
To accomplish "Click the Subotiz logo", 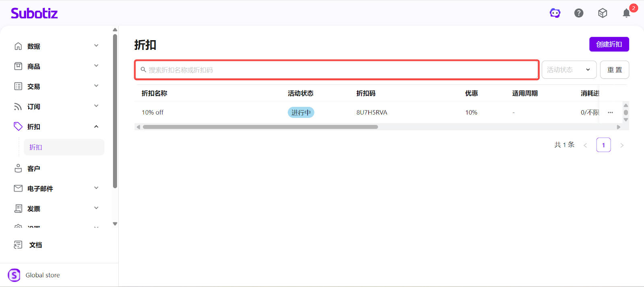I will tap(34, 13).
